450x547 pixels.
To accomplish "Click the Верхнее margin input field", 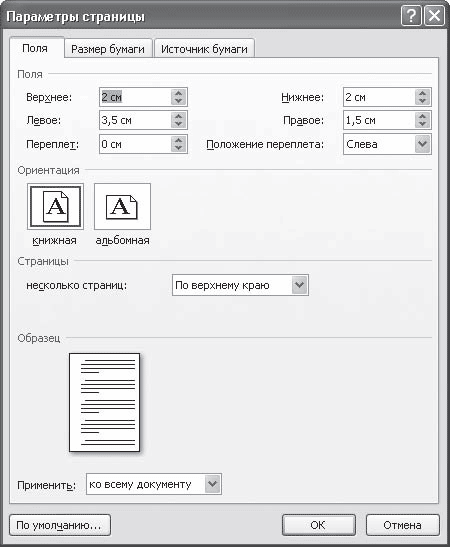I will [136, 97].
